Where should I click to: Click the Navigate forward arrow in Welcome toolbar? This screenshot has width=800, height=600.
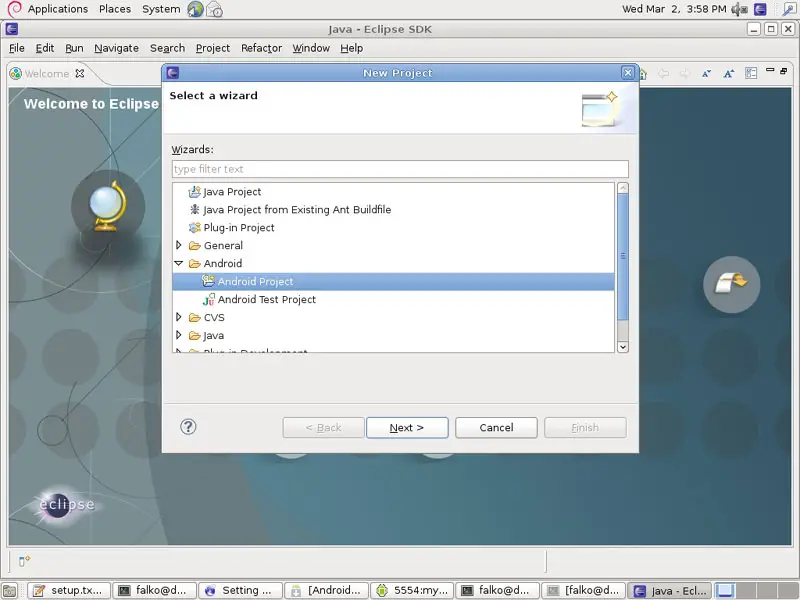click(x=685, y=74)
